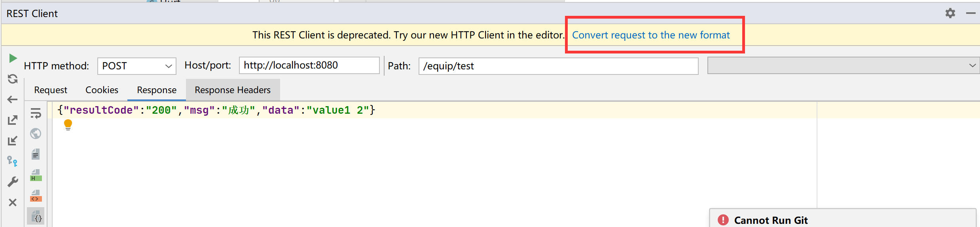Hide the REST Client tool window

(971, 13)
